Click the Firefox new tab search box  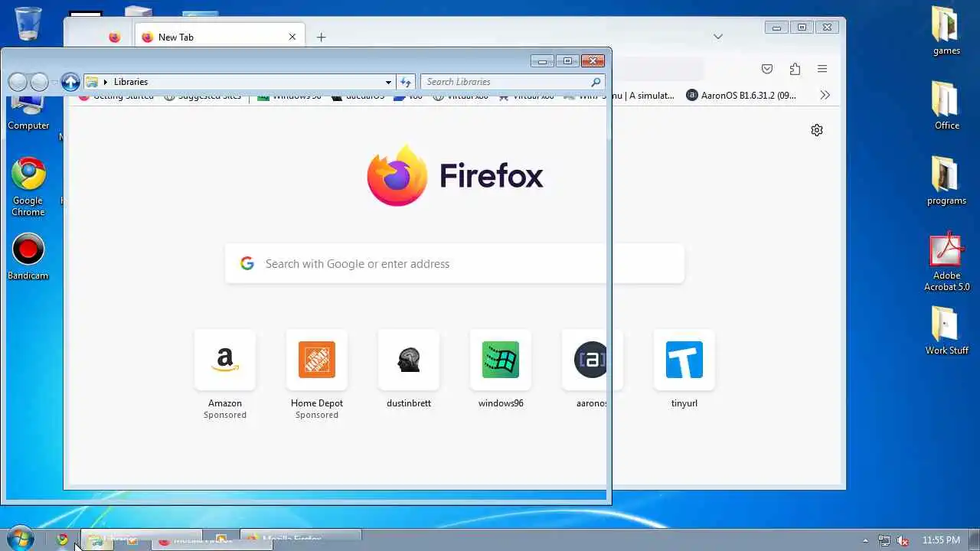(455, 263)
